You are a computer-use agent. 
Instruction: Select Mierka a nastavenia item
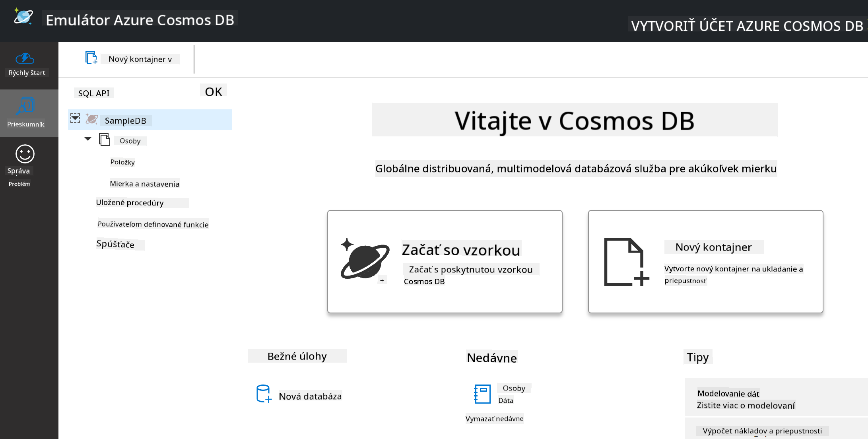[145, 184]
